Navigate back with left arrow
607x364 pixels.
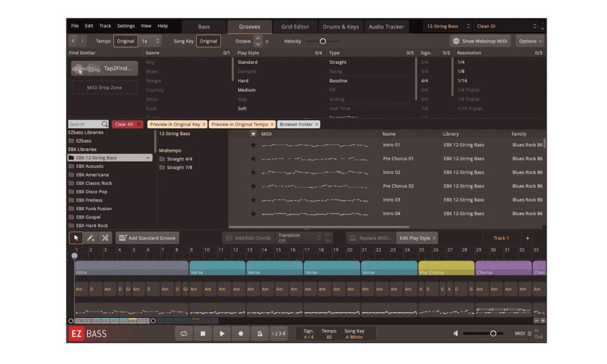pyautogui.click(x=73, y=41)
